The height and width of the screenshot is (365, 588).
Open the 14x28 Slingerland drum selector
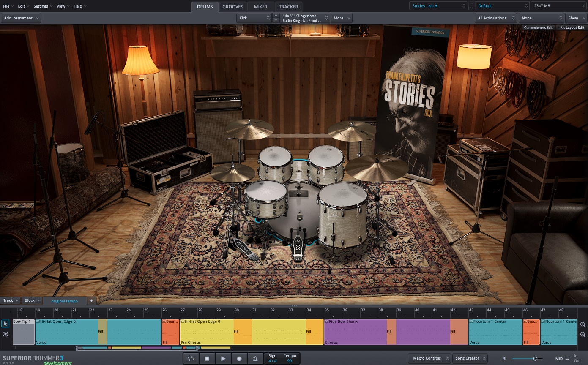pos(305,18)
